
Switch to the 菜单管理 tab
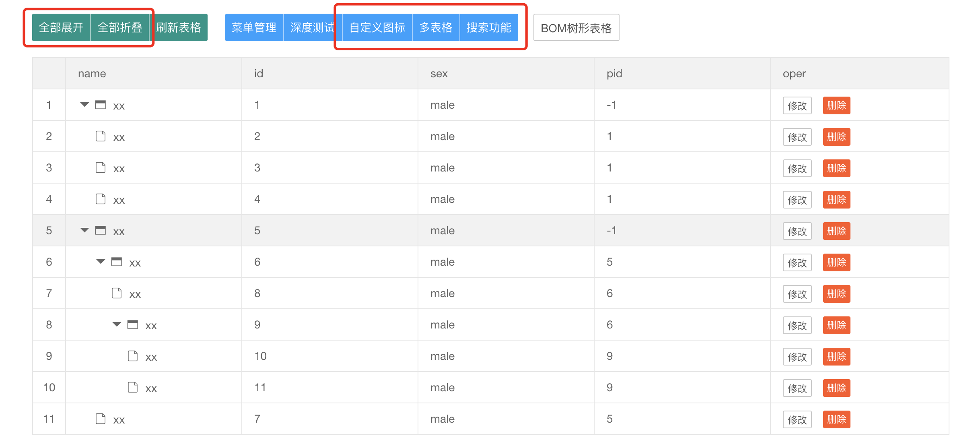click(254, 27)
